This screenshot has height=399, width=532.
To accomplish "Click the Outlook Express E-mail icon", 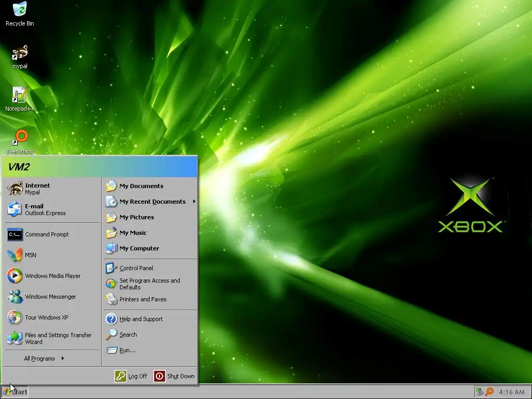I will coord(15,209).
